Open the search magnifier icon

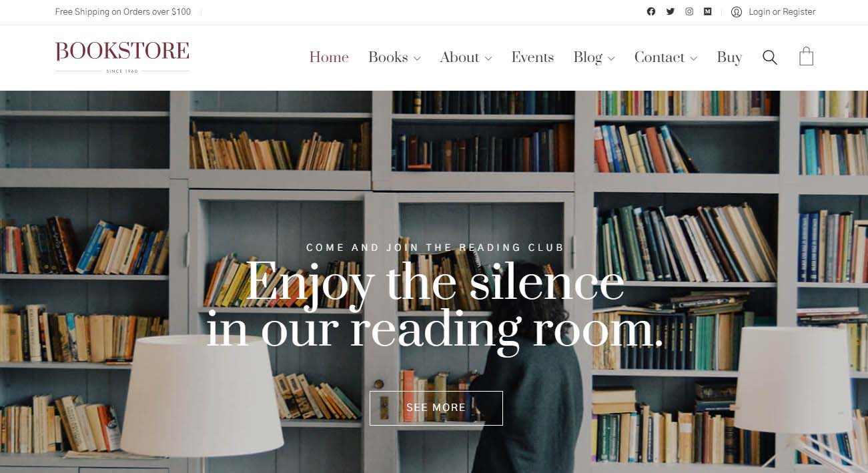pyautogui.click(x=770, y=57)
